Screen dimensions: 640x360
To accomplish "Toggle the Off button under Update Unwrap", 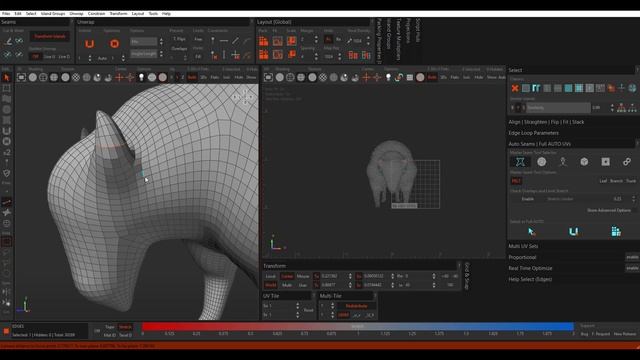I will (x=36, y=56).
